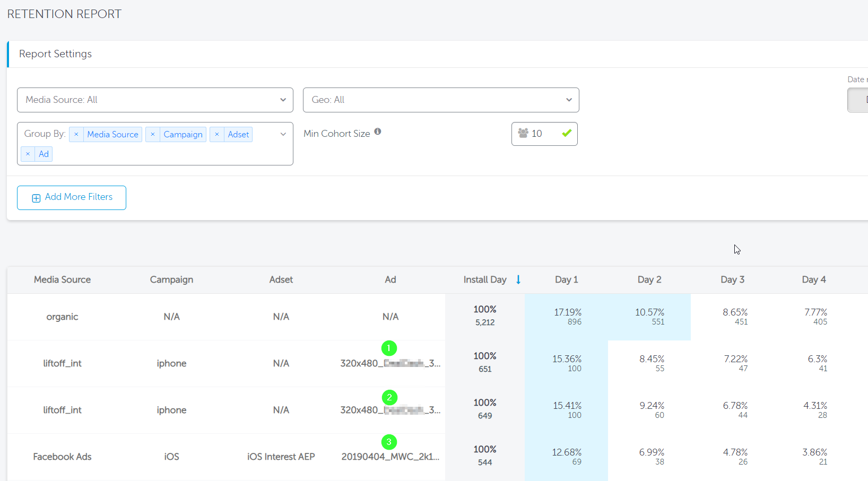Click the Install Day sort arrow
The height and width of the screenshot is (481, 868).
point(518,280)
